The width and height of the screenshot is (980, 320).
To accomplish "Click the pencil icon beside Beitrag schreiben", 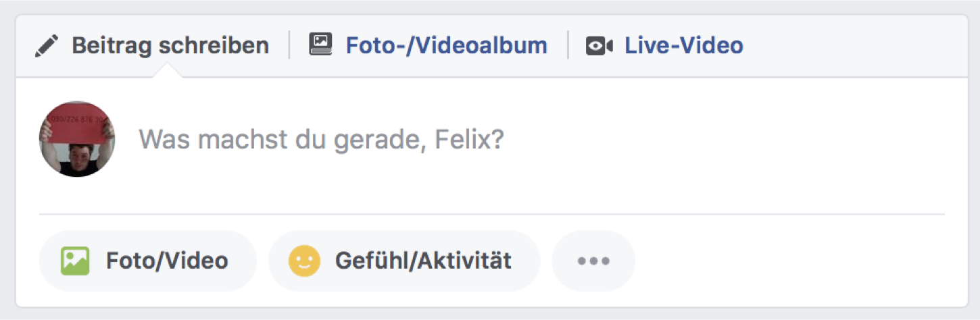I will 47,46.
